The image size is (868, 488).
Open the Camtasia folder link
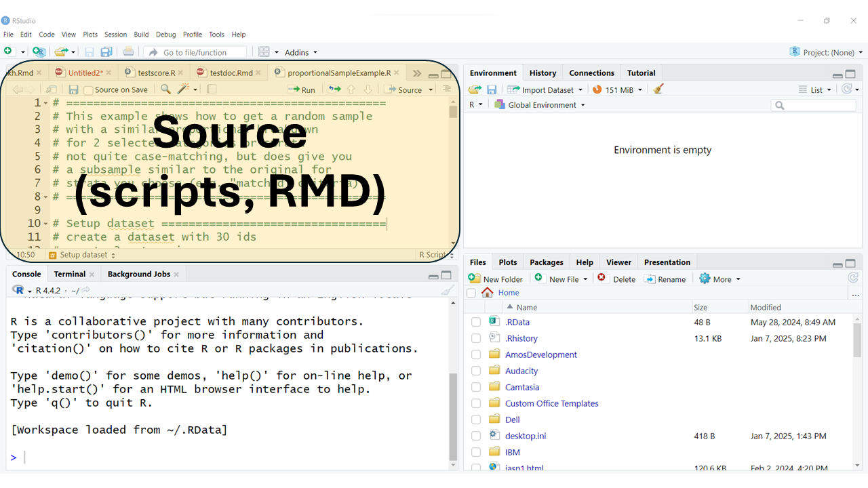(524, 387)
